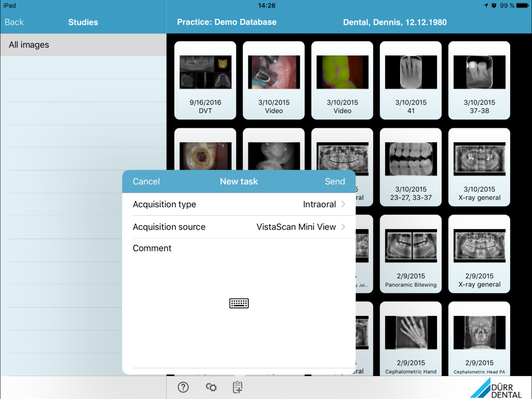This screenshot has height=399, width=532.
Task: Tap the Back navigation link
Action: click(x=14, y=22)
